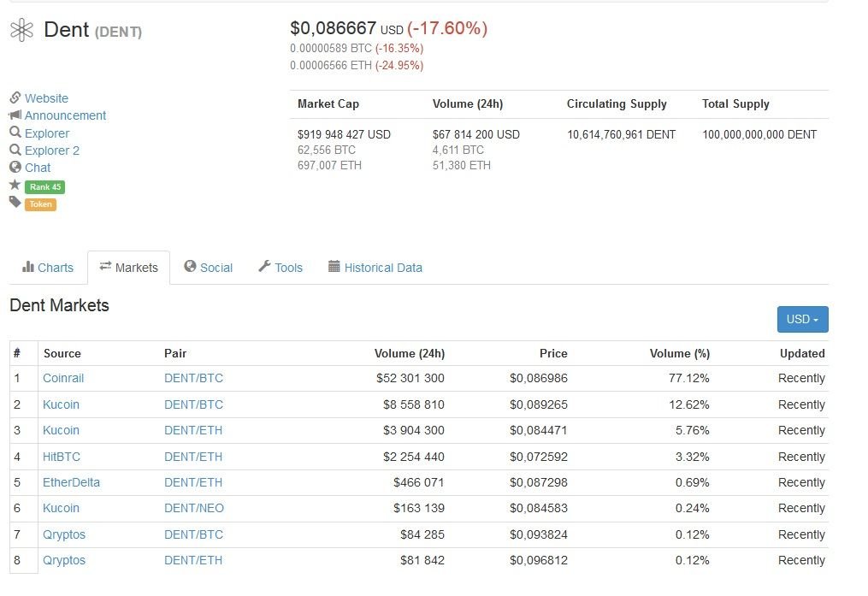Click the Pair column header
This screenshot has width=868, height=596.
(175, 353)
